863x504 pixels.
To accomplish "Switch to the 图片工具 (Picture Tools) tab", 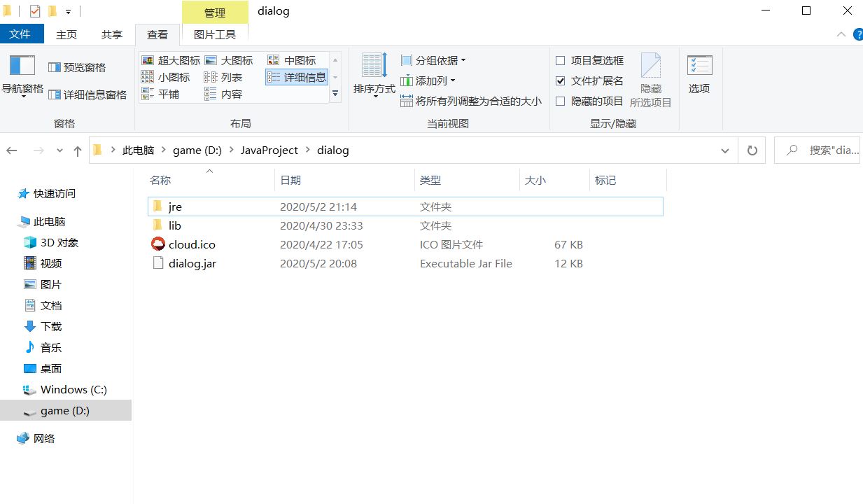I will (x=215, y=34).
